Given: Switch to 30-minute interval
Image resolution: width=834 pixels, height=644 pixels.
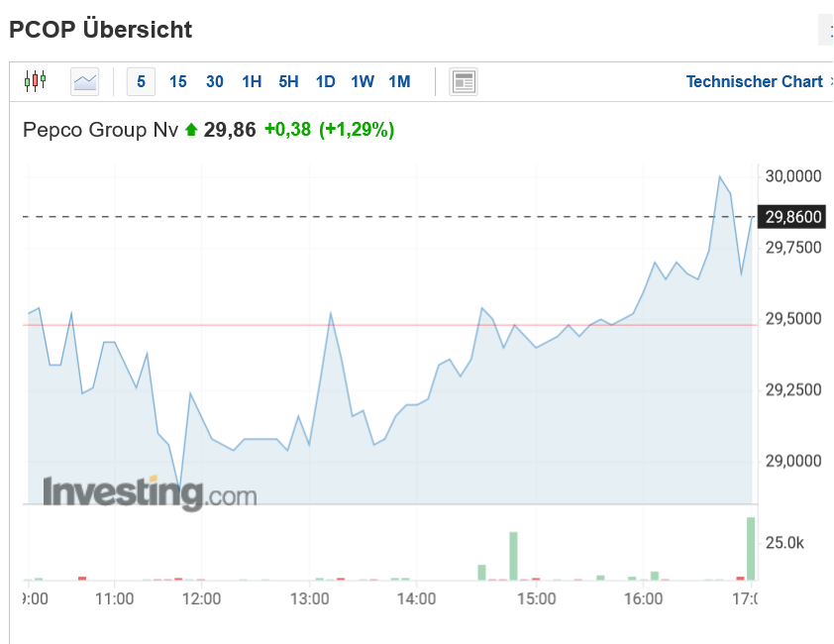Looking at the screenshot, I should (215, 81).
